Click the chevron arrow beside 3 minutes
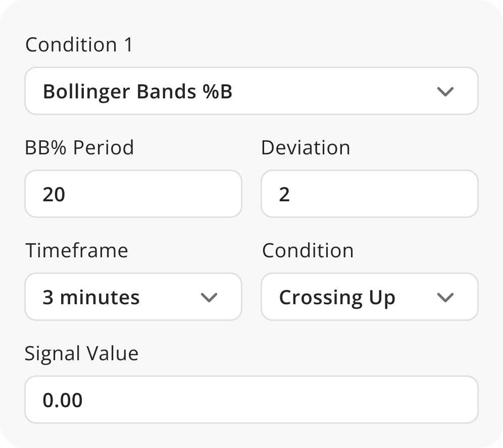Screen dimensions: 503x448 (x=209, y=298)
